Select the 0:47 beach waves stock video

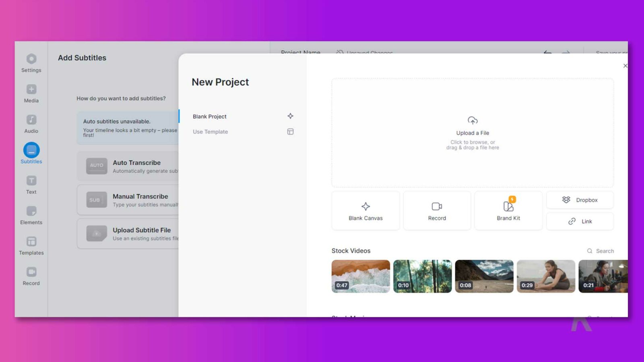pos(361,276)
